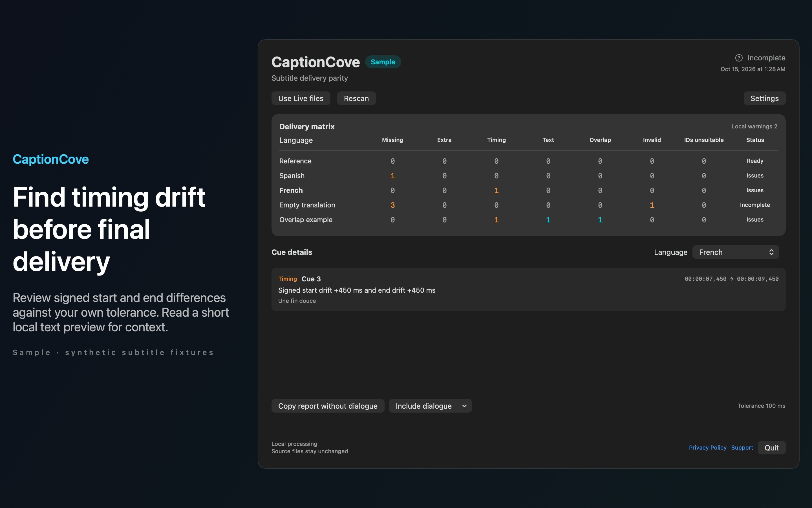The width and height of the screenshot is (812, 508).
Task: Click Overlap example Overlap count 1
Action: point(600,220)
